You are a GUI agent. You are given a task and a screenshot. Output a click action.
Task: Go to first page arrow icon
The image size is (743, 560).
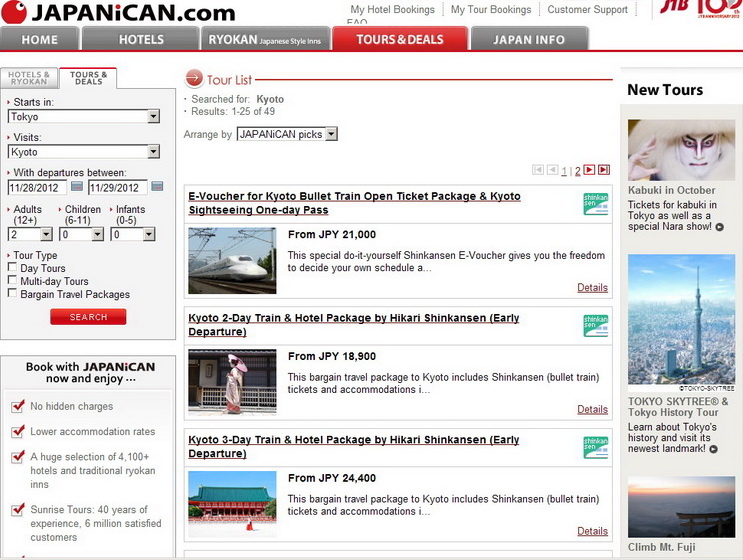538,170
